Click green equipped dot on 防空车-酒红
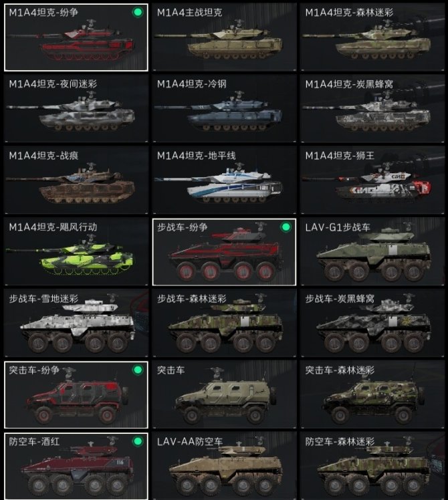The height and width of the screenshot is (500, 448). (138, 441)
